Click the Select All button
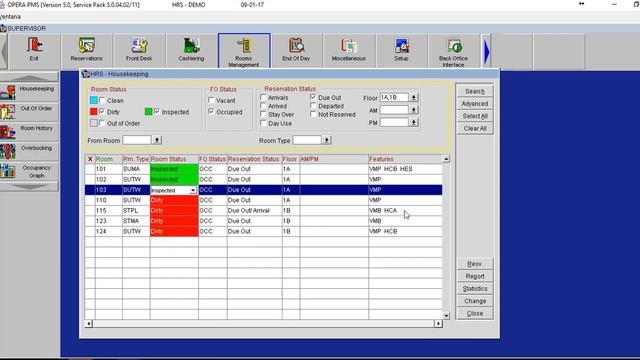640x360 pixels. pos(475,116)
